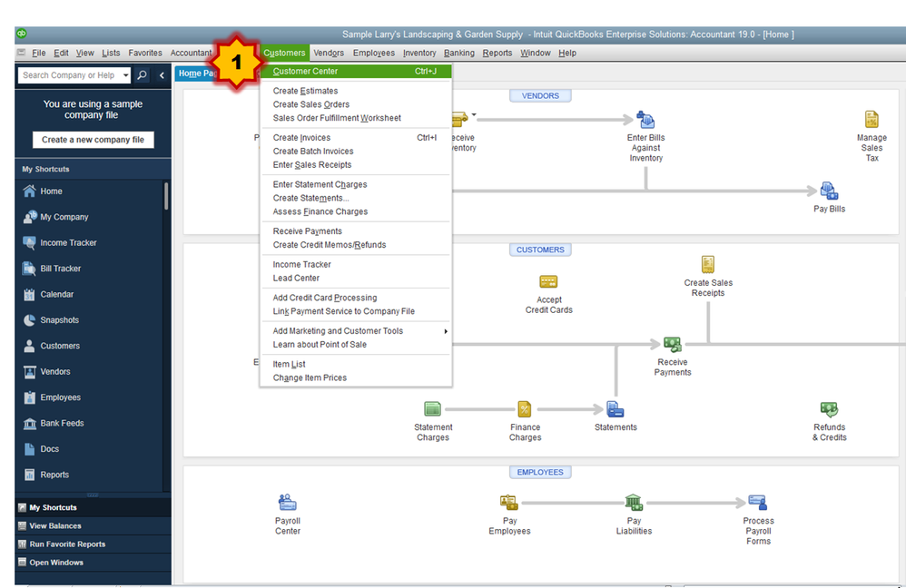Click the Process Payroll Forms icon
This screenshot has width=906, height=588.
[757, 502]
